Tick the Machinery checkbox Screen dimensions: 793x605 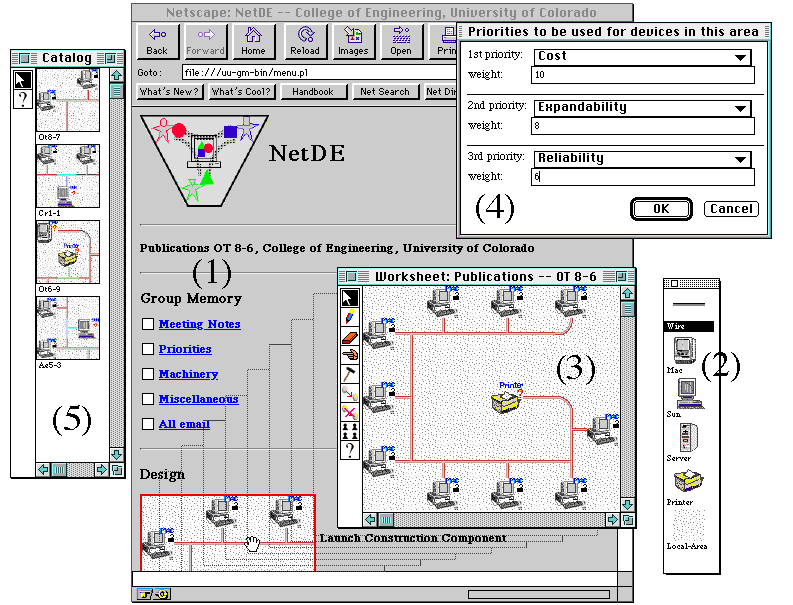[148, 374]
